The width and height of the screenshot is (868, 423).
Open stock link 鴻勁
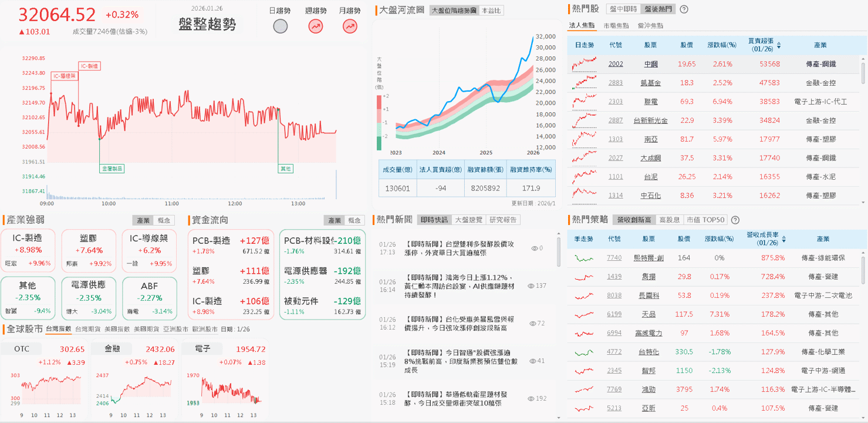click(649, 390)
